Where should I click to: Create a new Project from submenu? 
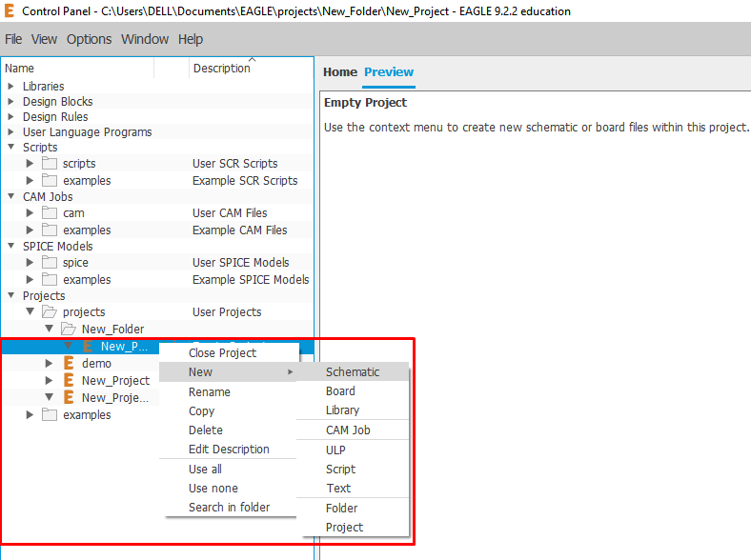click(353, 528)
